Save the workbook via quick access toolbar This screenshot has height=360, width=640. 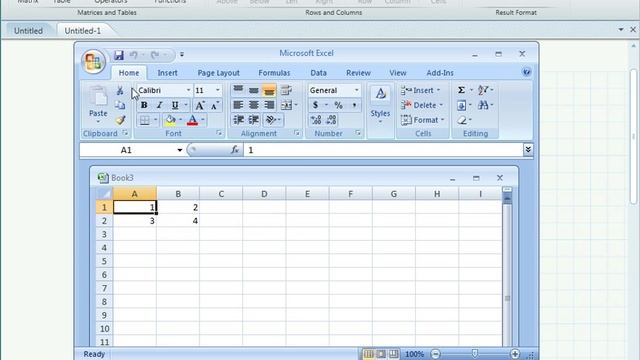click(119, 55)
